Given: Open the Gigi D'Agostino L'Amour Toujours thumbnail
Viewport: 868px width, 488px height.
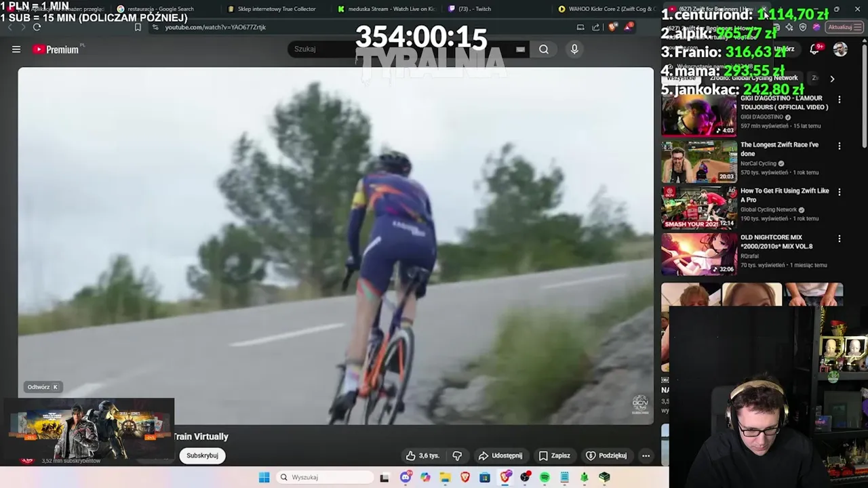Looking at the screenshot, I should [699, 115].
